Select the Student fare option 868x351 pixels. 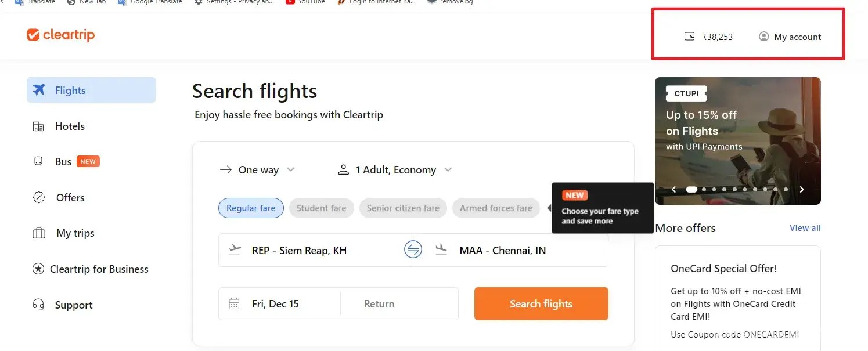tap(321, 208)
